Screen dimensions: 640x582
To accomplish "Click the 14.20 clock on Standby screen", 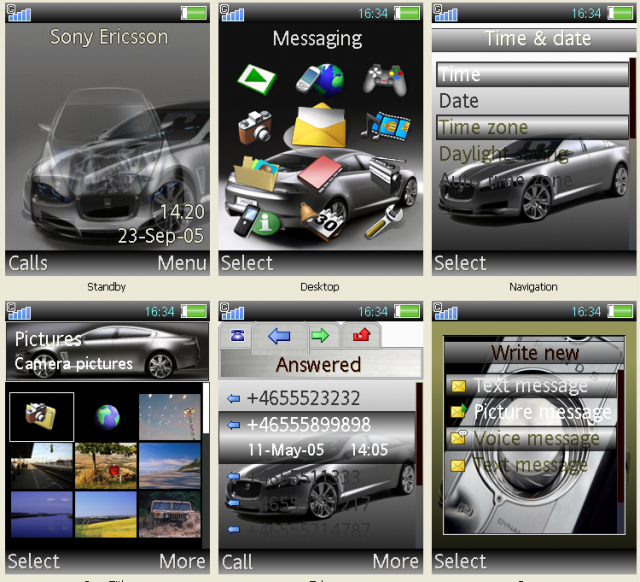I will click(182, 211).
